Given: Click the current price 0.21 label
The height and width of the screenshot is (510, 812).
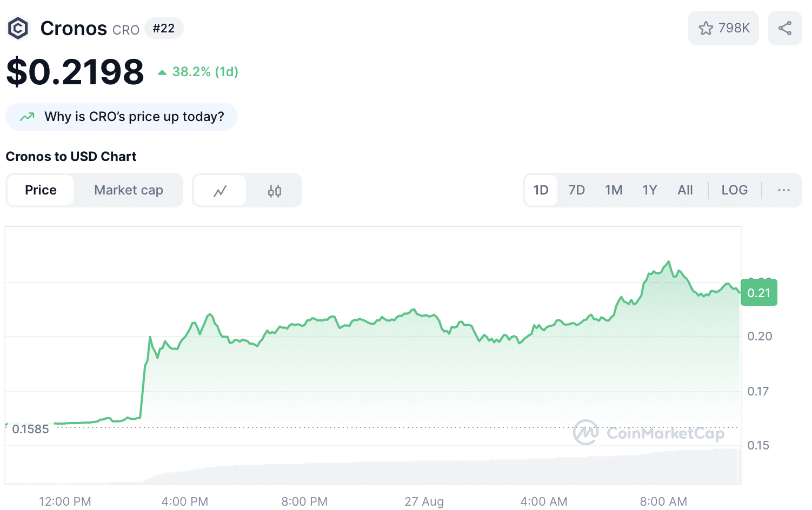Looking at the screenshot, I should click(x=758, y=292).
